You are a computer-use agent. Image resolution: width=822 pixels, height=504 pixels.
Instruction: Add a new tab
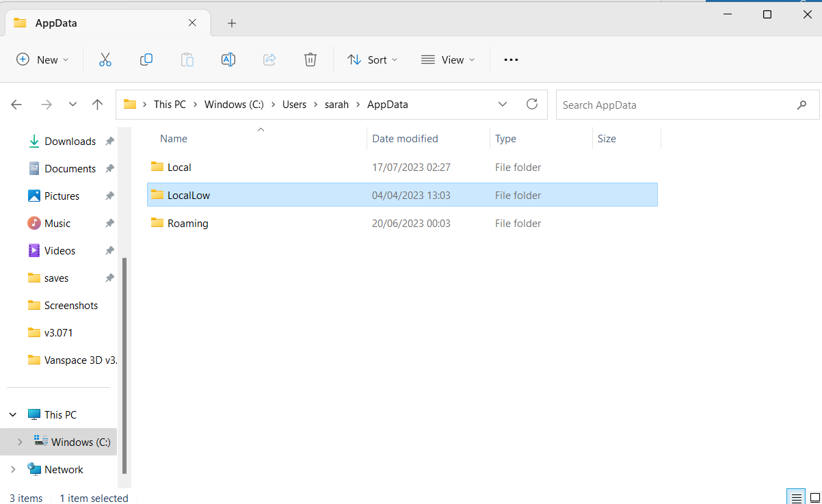click(x=232, y=23)
